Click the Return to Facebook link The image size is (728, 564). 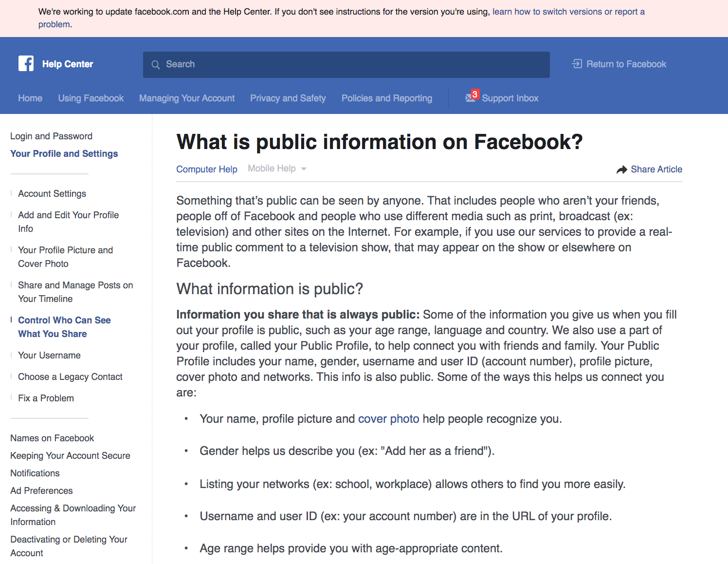(626, 64)
